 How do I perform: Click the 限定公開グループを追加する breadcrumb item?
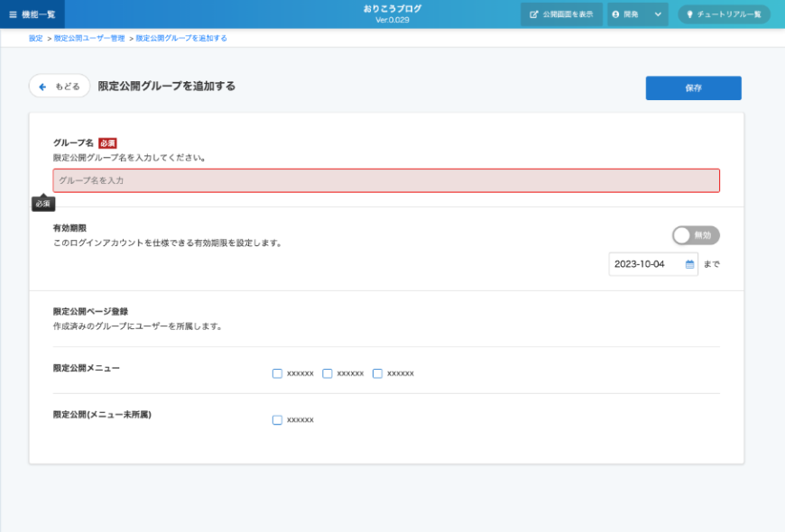(x=181, y=39)
